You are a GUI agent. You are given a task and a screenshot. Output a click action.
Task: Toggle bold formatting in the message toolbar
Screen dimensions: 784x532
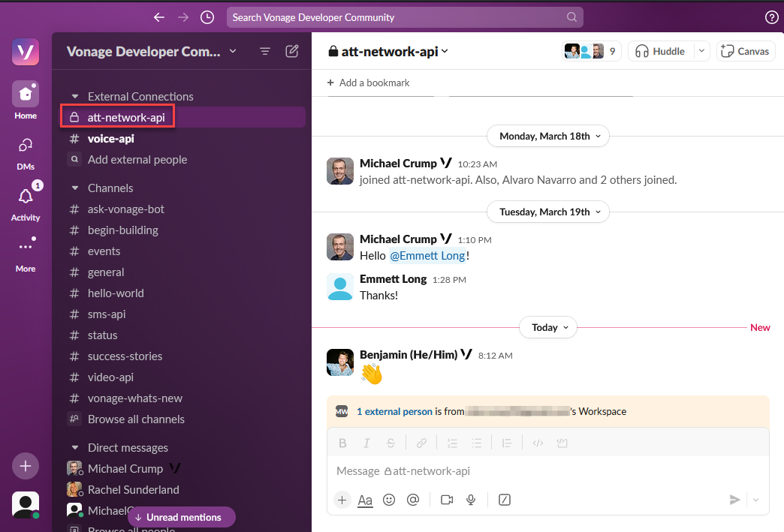tap(342, 443)
